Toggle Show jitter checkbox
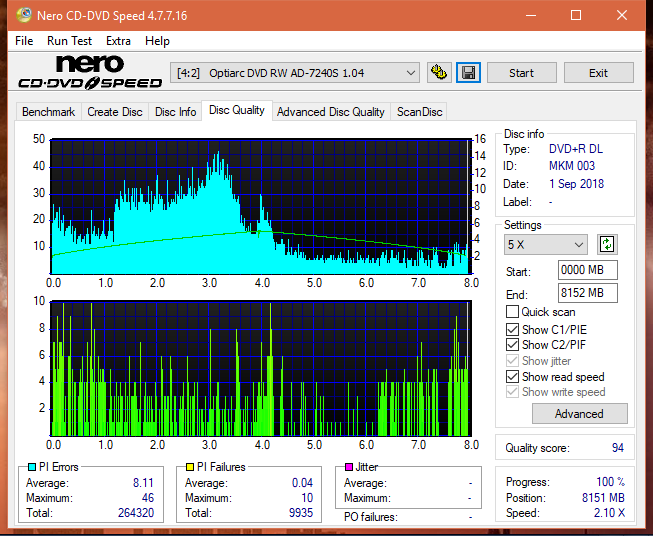The image size is (653, 536). pos(512,361)
